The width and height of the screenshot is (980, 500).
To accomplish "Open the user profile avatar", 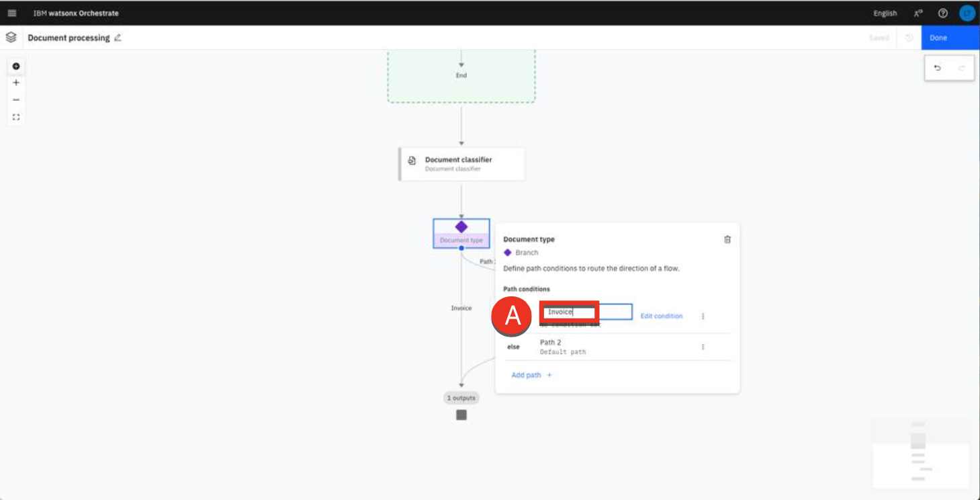I will coord(967,13).
